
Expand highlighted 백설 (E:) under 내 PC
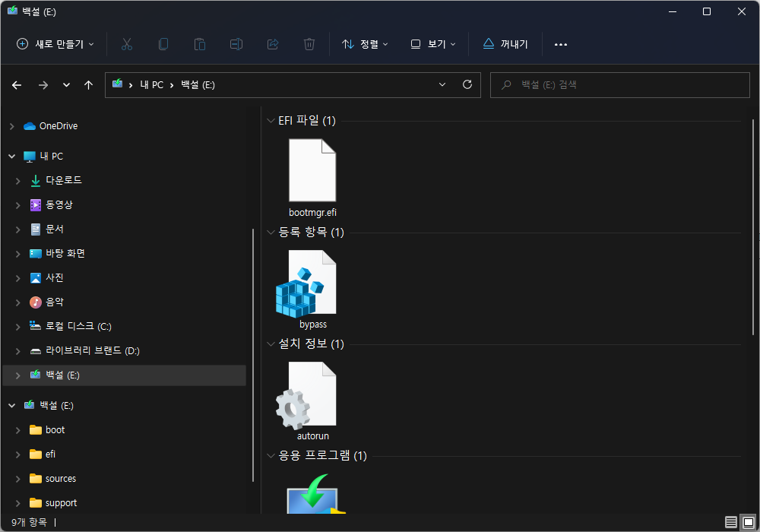tap(18, 375)
